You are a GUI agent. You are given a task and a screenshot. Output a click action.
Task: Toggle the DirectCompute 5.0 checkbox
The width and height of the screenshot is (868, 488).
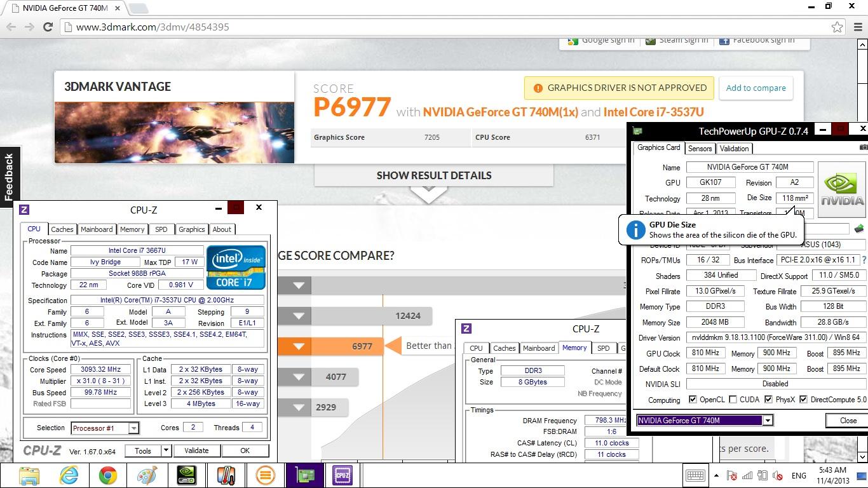(803, 400)
